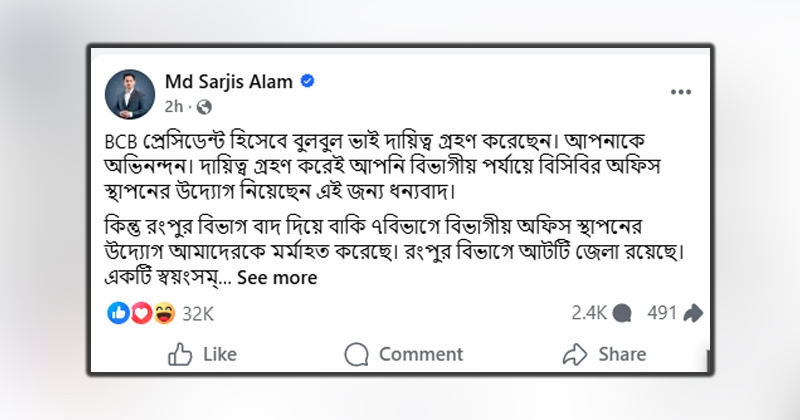Click the Haha laughing reaction icon
The width and height of the screenshot is (800, 420).
[165, 313]
